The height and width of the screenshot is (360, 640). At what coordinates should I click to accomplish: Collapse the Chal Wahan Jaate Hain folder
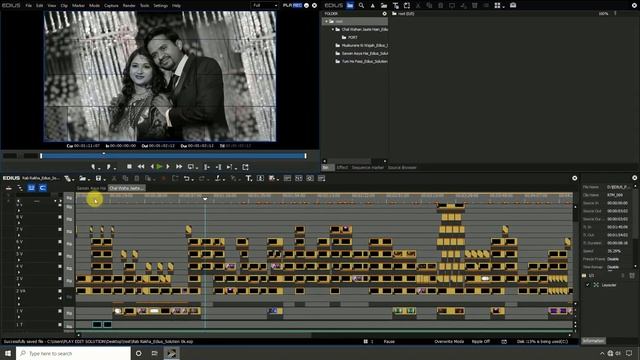333,29
